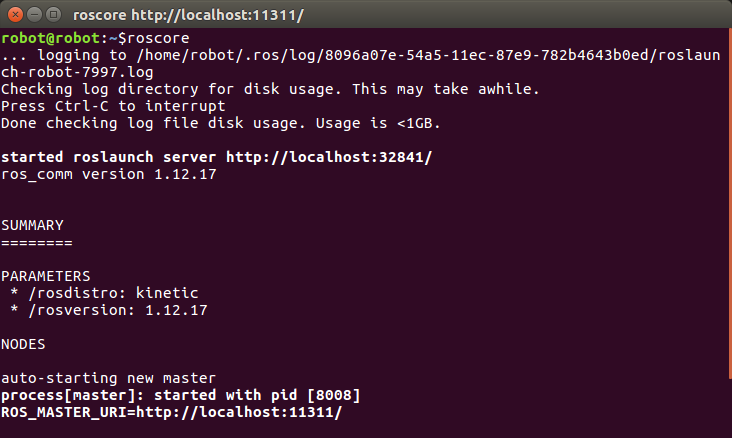This screenshot has height=438, width=732.
Task: Click the /rosdistro: kinetic parameter line
Action: pyautogui.click(x=109, y=293)
